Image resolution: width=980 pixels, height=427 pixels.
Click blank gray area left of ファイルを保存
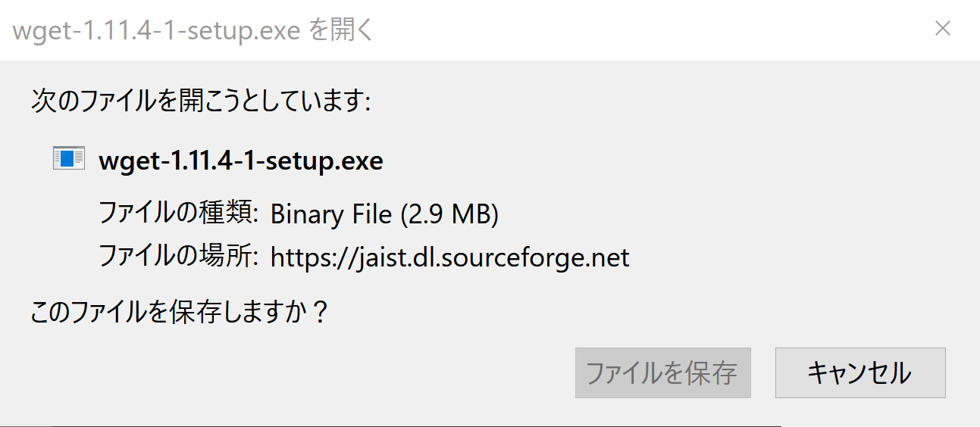tap(303, 372)
